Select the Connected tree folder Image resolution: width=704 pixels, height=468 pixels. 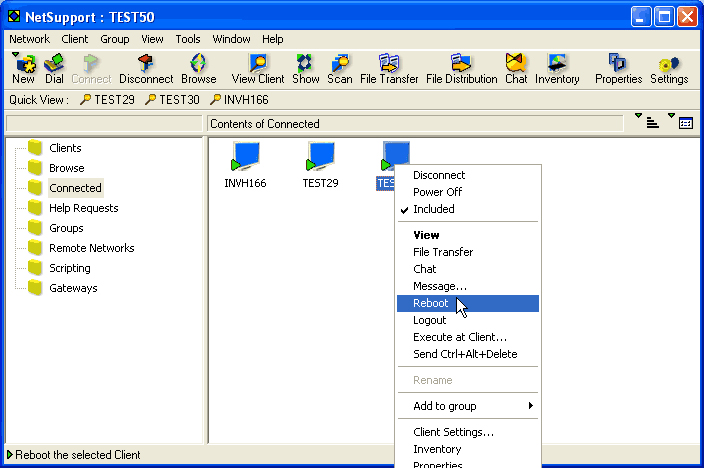coord(65,188)
